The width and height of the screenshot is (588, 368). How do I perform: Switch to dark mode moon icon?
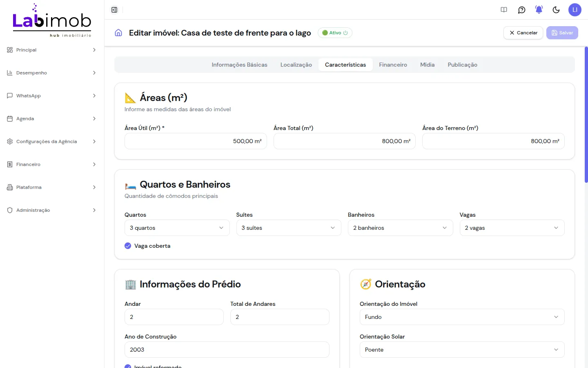coord(556,10)
